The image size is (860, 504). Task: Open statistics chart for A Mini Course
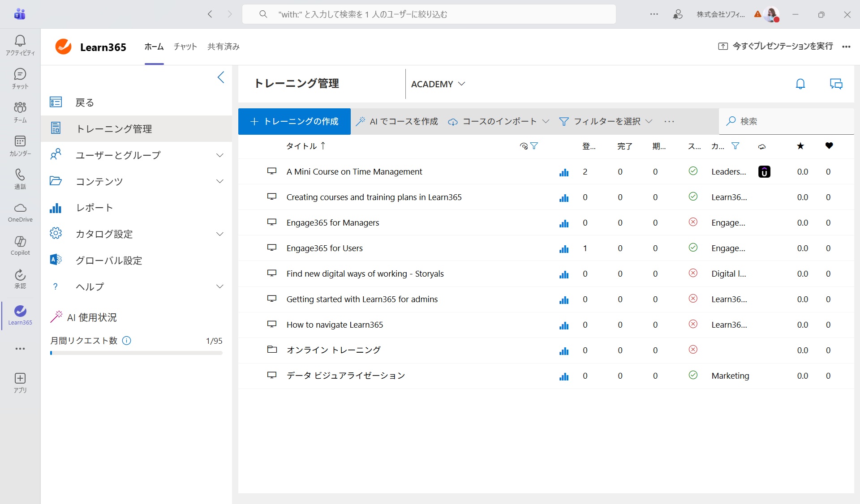click(564, 172)
